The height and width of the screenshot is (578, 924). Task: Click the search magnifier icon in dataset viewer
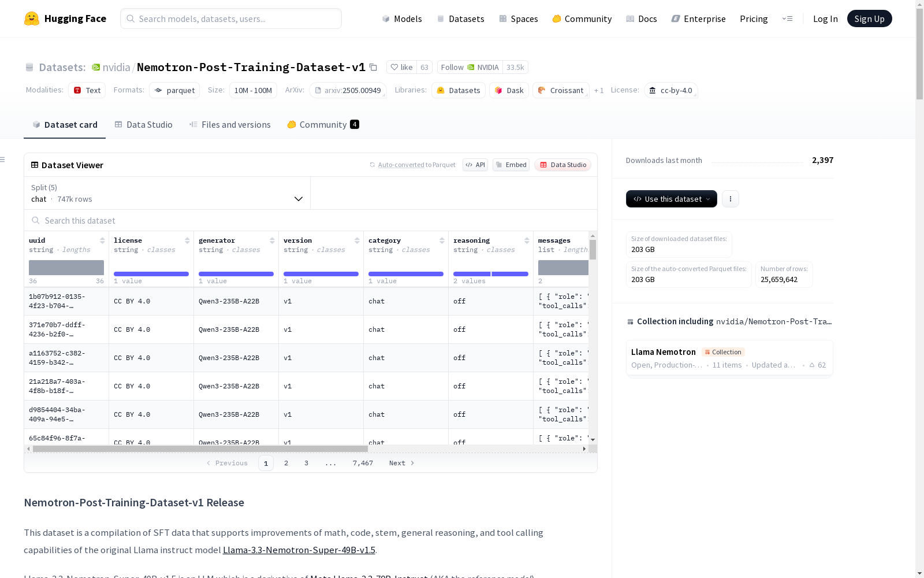[36, 220]
